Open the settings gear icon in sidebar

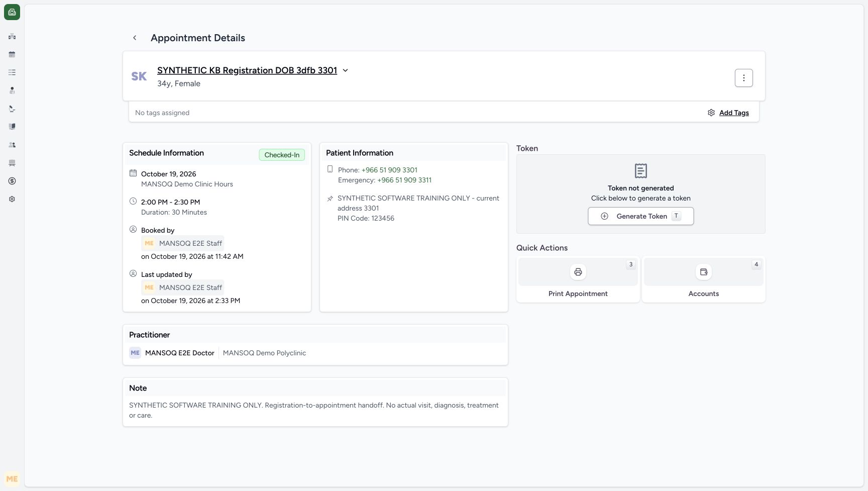tap(12, 199)
